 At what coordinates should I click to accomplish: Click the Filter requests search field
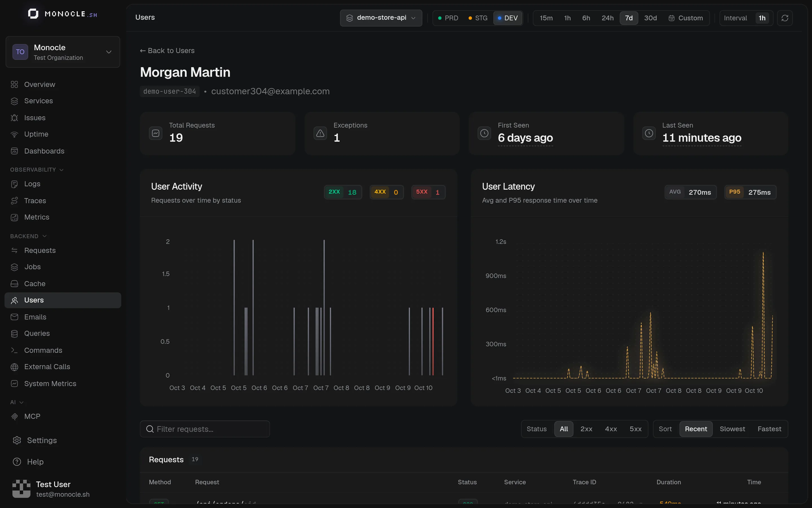205,429
